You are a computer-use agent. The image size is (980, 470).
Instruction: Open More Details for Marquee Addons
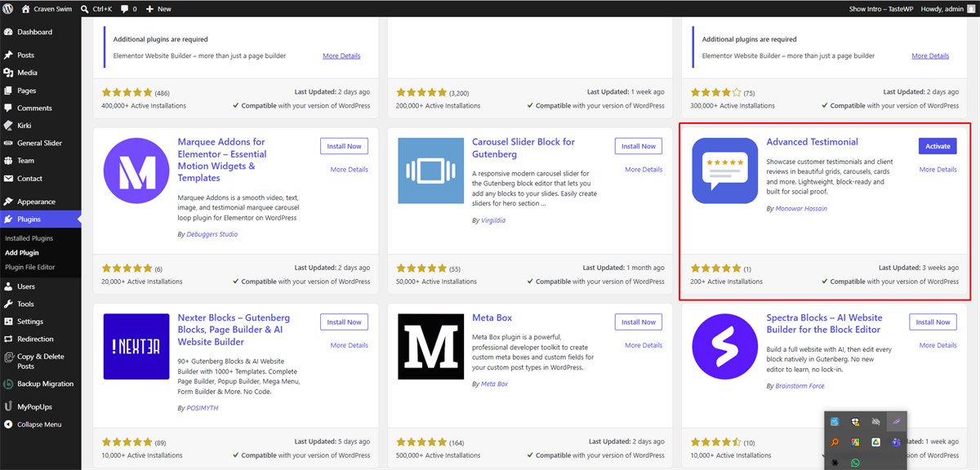pyautogui.click(x=350, y=170)
